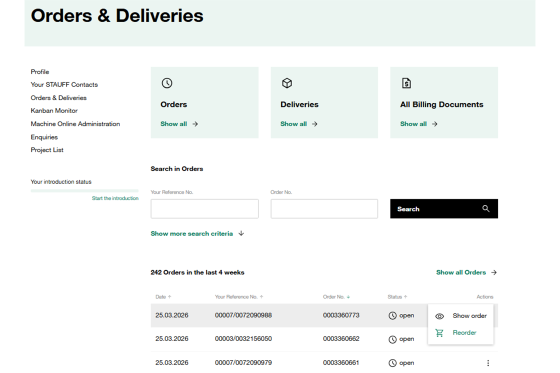Open Kanban Monitor in the sidebar

point(54,111)
